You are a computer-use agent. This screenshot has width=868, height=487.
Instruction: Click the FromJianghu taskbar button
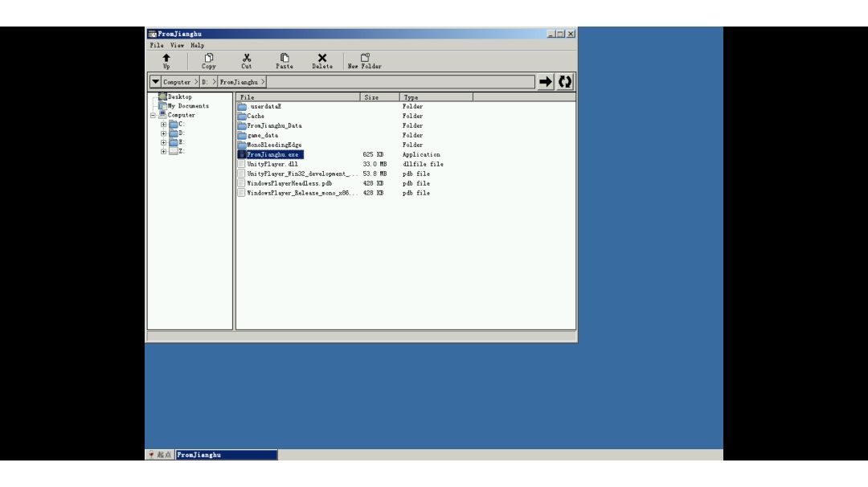pyautogui.click(x=226, y=455)
